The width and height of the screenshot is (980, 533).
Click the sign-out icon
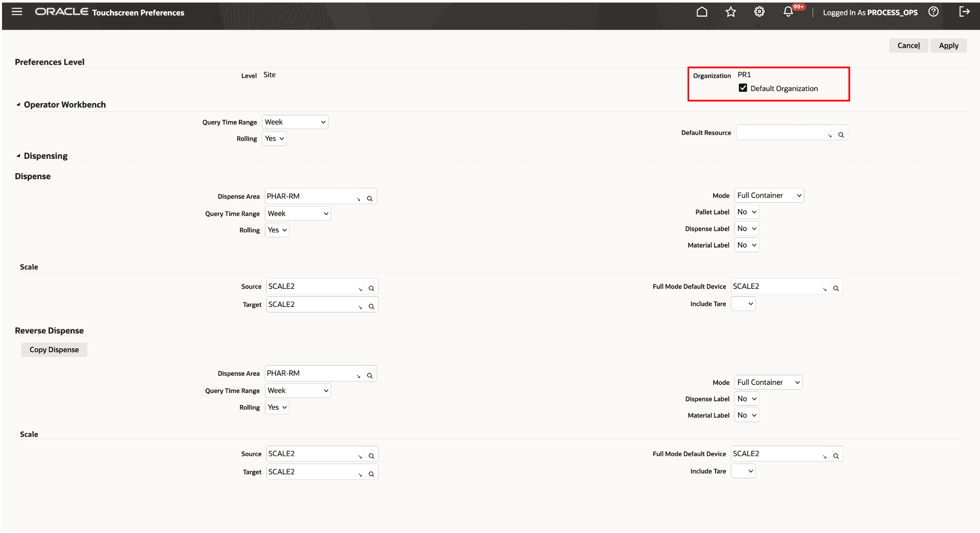click(x=965, y=12)
